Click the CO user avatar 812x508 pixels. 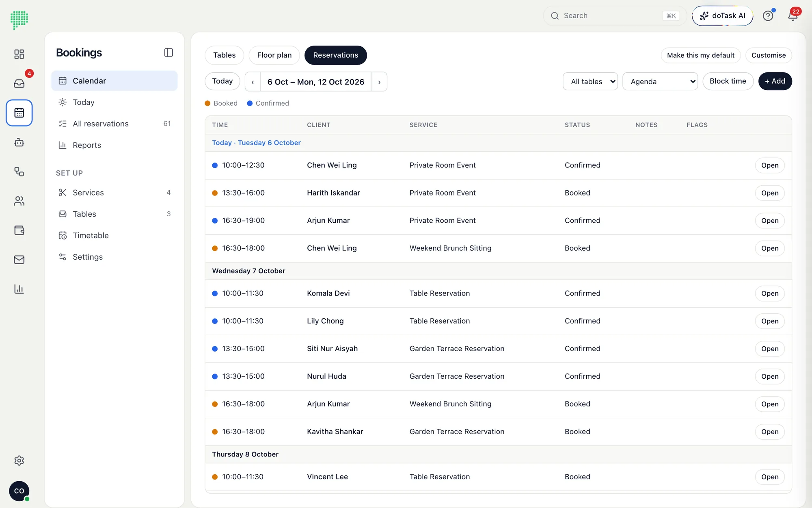tap(19, 491)
